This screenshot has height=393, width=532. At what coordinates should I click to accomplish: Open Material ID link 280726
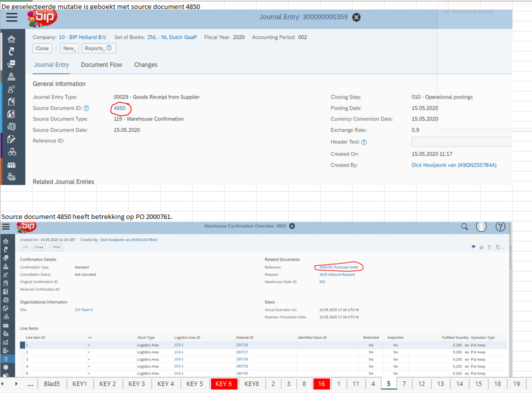[x=242, y=345]
